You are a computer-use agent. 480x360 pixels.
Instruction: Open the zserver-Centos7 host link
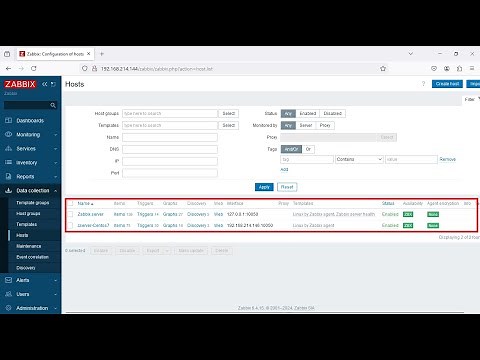93,225
